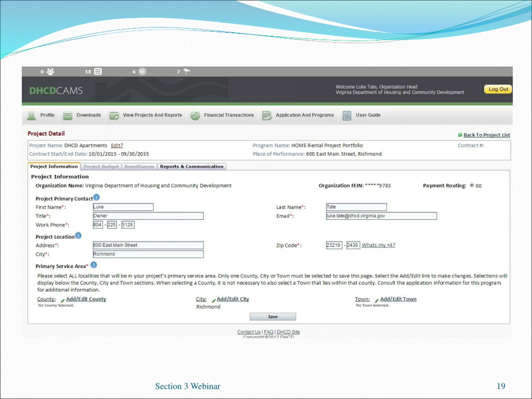Screen dimensions: 532x399
Task: Switch to Reports & Communication tab
Action: tap(191, 166)
